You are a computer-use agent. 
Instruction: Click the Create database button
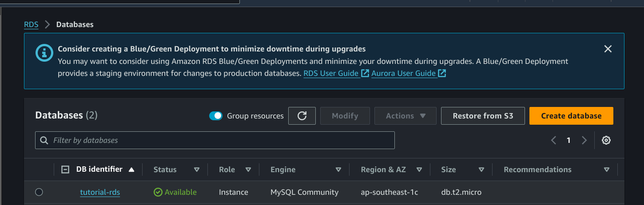coord(571,116)
